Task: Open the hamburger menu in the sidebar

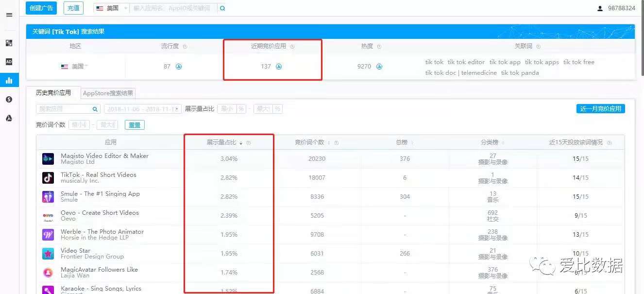Action: coord(9,15)
